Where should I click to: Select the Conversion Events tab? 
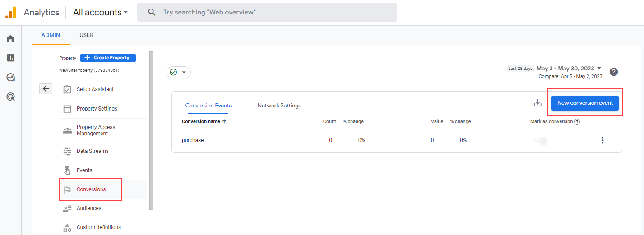208,106
